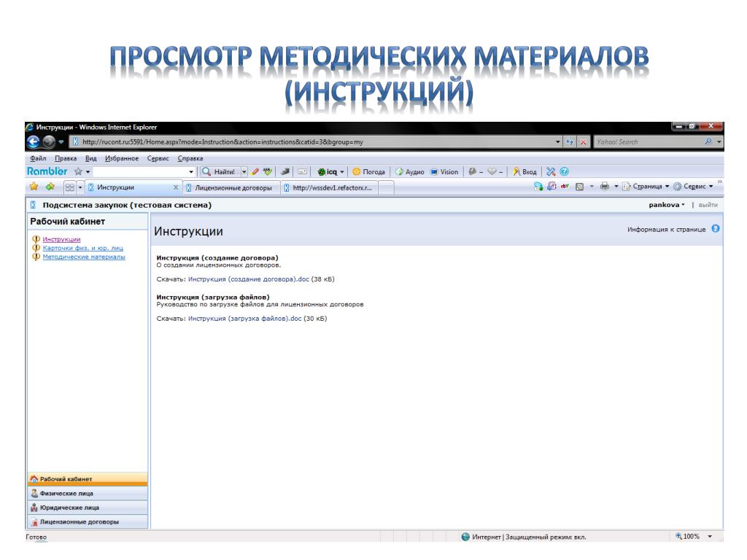747x560 pixels.
Task: Open the Страница page menu
Action: coord(646,186)
